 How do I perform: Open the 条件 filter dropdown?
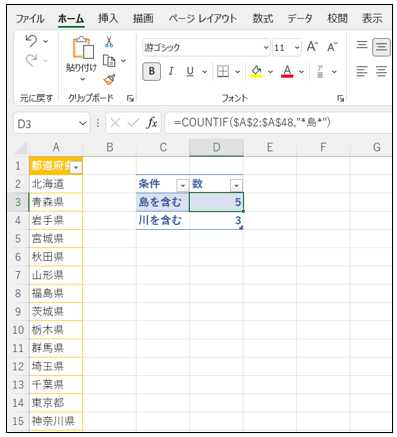tap(183, 186)
